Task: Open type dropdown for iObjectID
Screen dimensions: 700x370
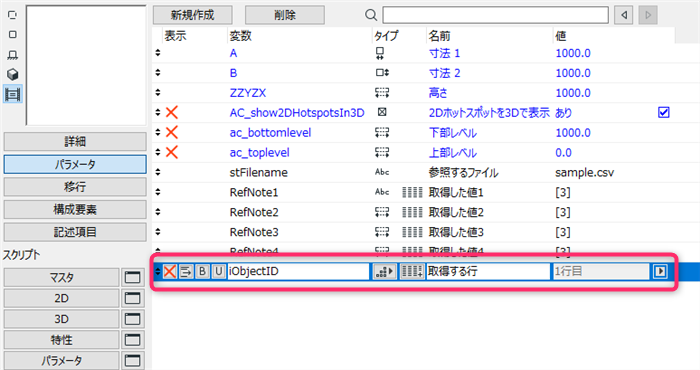Action: coord(384,271)
